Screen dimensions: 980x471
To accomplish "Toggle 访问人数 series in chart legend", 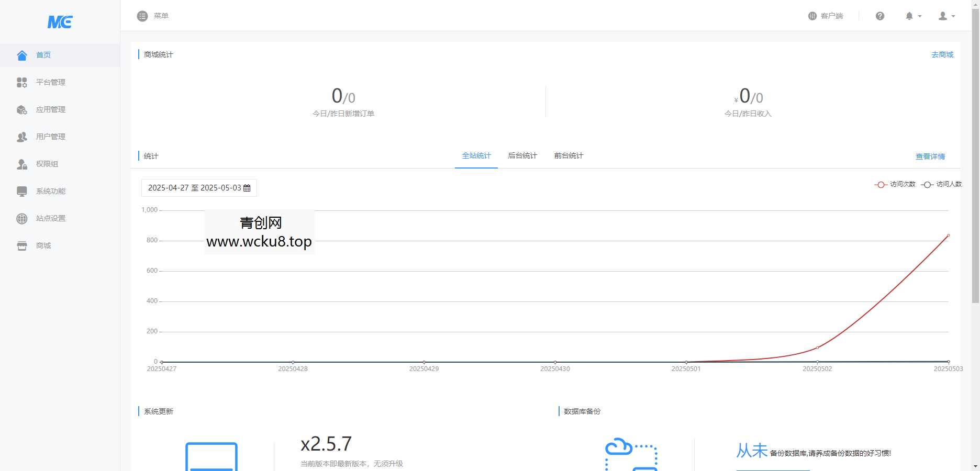I will pos(942,184).
